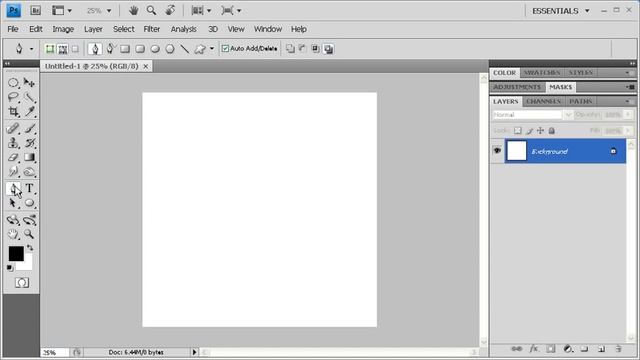Launch Adobe Bridge from top bar
Viewport: 640px width, 360px height.
36,11
